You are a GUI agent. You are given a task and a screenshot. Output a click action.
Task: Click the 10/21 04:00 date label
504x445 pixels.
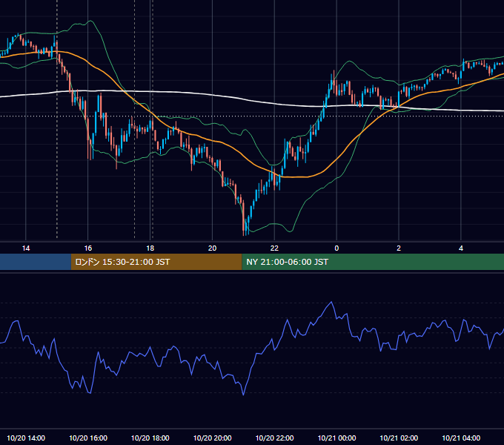(x=461, y=438)
